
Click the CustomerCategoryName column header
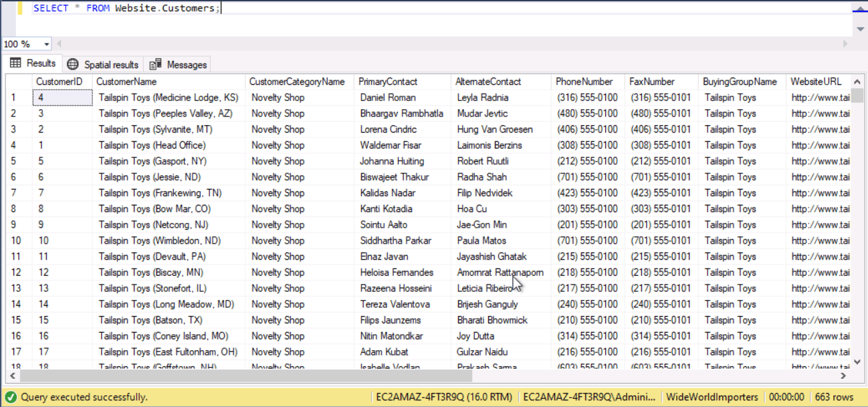(300, 82)
